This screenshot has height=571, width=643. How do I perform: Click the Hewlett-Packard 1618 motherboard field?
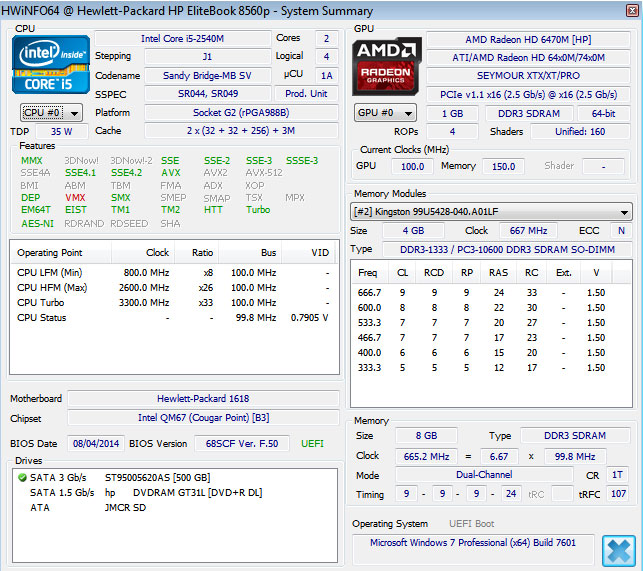(203, 398)
